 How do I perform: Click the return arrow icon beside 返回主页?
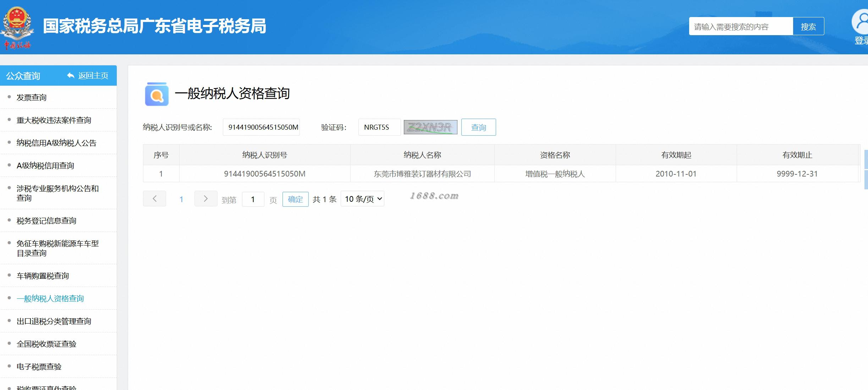tap(71, 75)
